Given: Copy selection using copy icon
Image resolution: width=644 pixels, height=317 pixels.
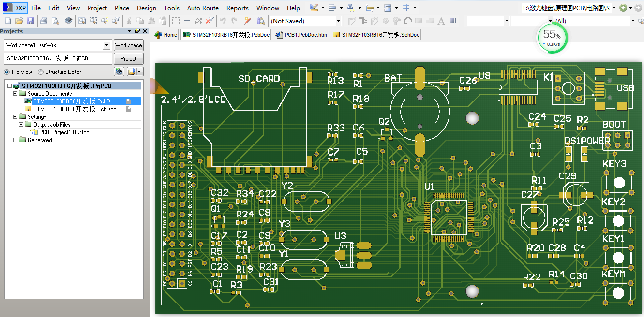Looking at the screenshot, I should (140, 21).
